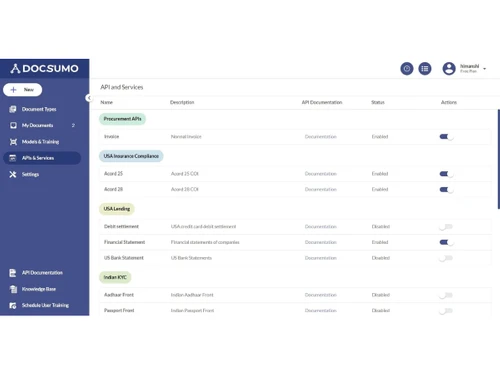Click the vertical scrollbar on the right
This screenshot has width=500, height=375.
[x=499, y=159]
